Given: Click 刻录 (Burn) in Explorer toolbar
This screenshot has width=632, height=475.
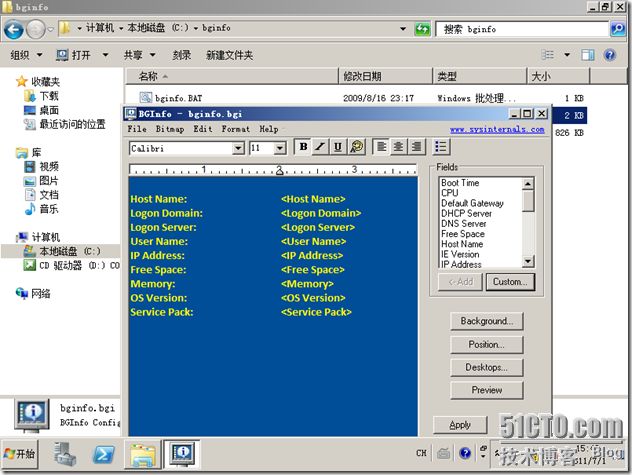Looking at the screenshot, I should pos(182,55).
